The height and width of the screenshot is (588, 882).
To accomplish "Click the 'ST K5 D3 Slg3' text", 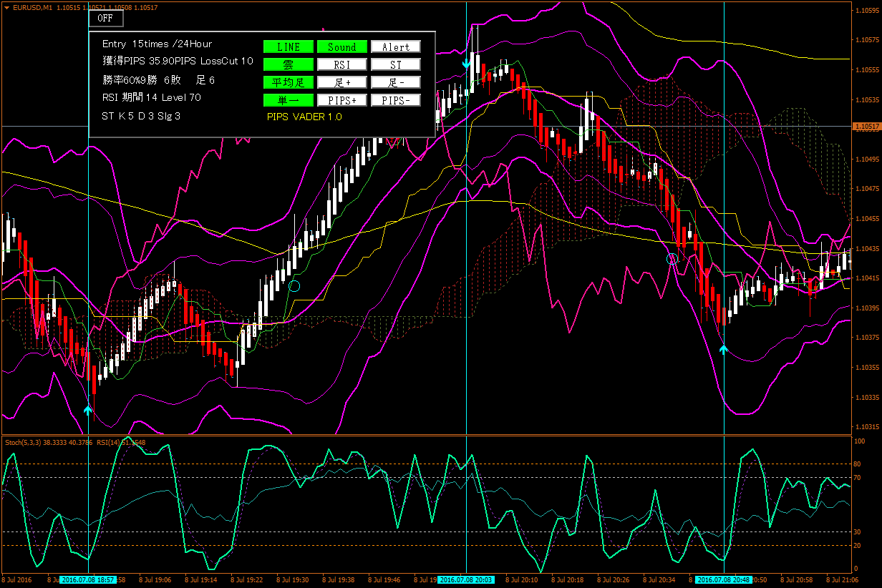I will point(141,115).
